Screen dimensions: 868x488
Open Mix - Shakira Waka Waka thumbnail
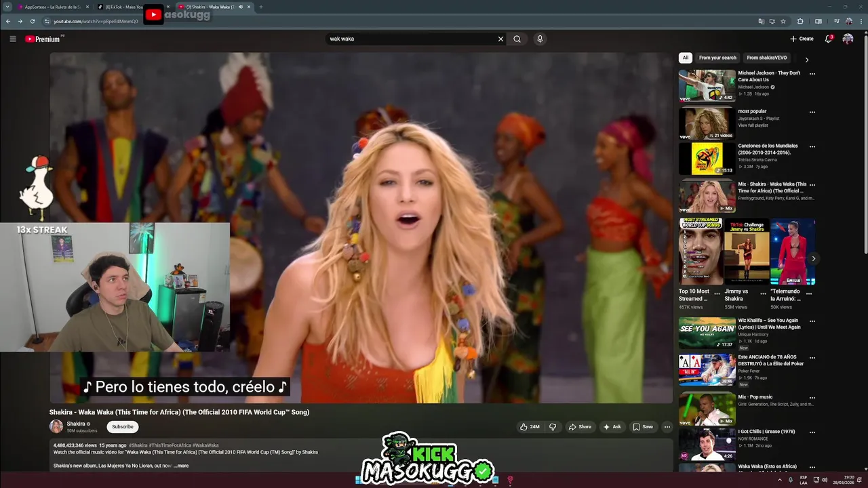tap(707, 197)
